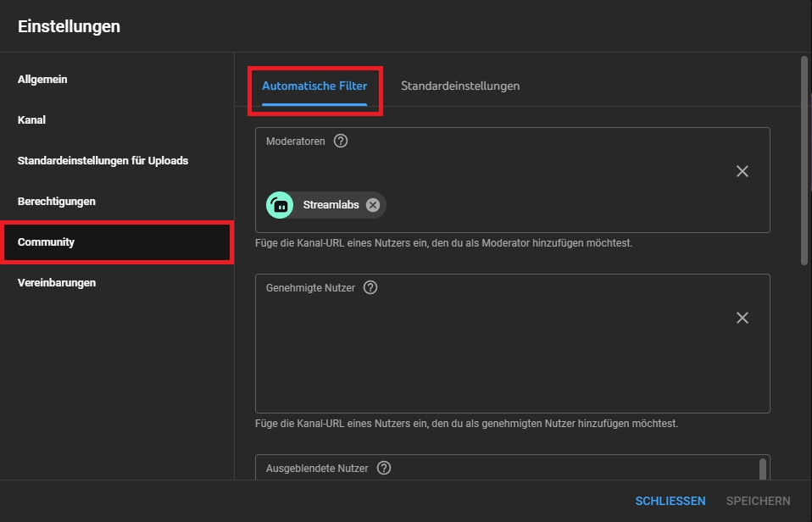812x522 pixels.
Task: Click the SPEICHERN button
Action: [758, 501]
